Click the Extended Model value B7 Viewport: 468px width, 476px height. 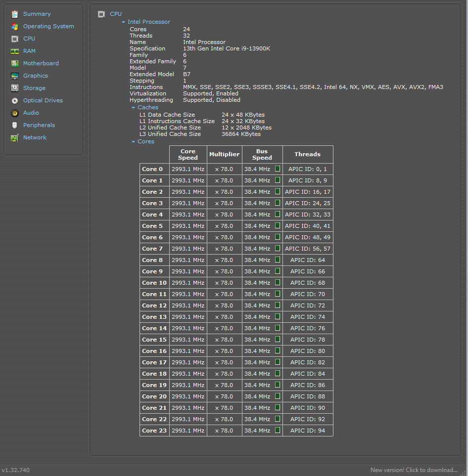click(x=187, y=74)
